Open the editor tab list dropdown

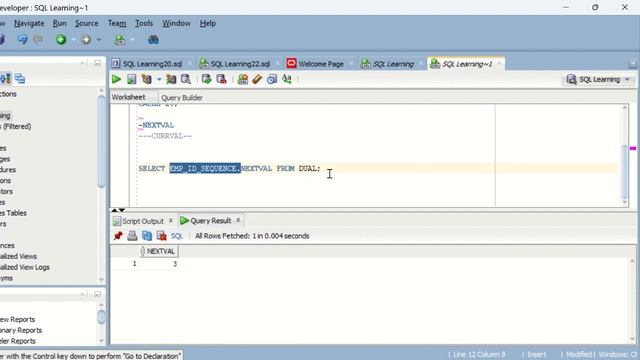pos(632,64)
